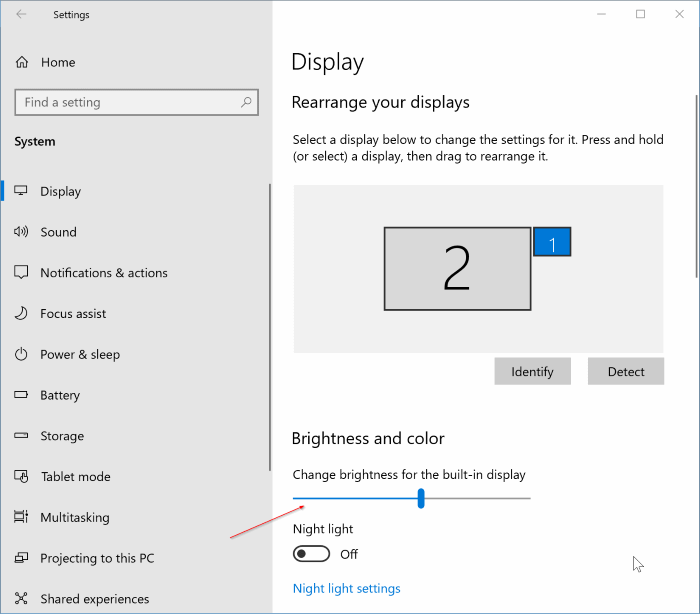The image size is (700, 614).
Task: Click the Notifications & actions icon
Action: (x=21, y=273)
